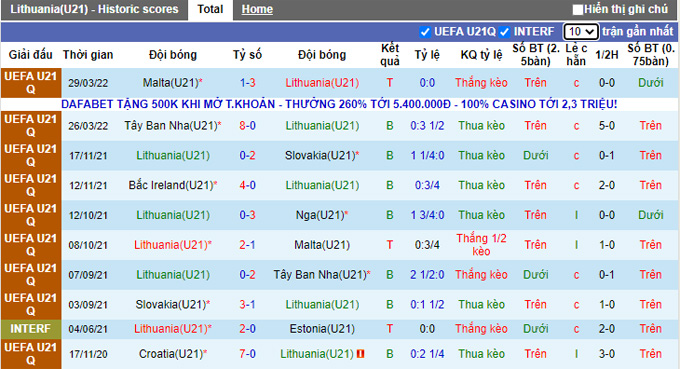Click handicap 1 1/4:0 value

[427, 155]
